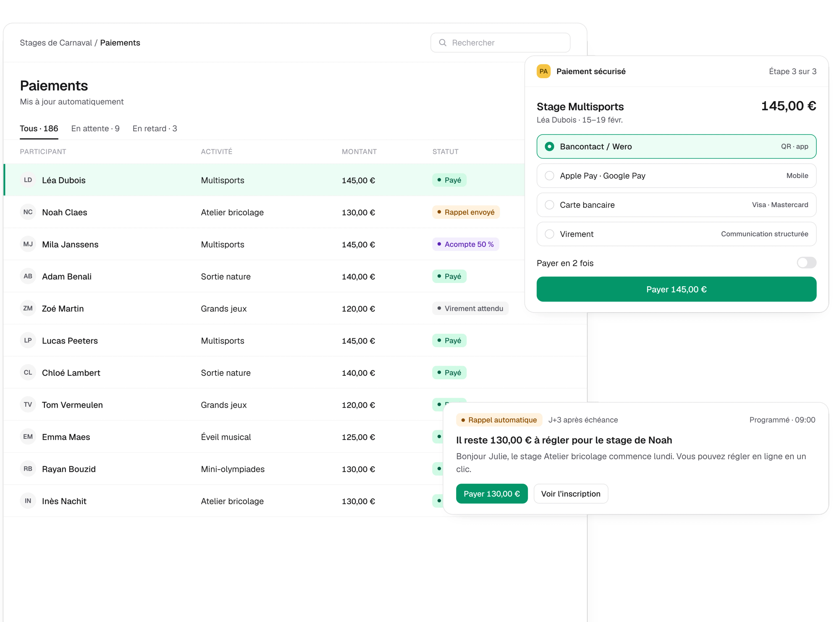840x622 pixels.
Task: Click the ZM avatar for Zoé Martin
Action: pos(28,308)
